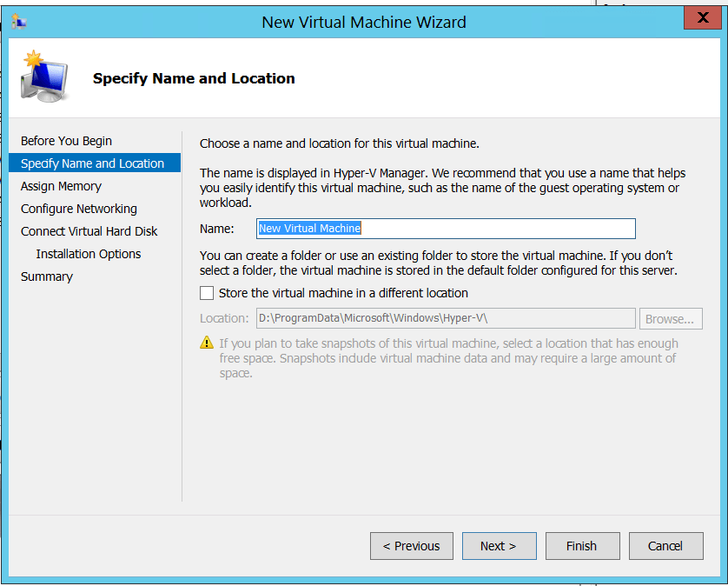This screenshot has height=586, width=728.
Task: Open the Configure Networking step
Action: click(79, 209)
